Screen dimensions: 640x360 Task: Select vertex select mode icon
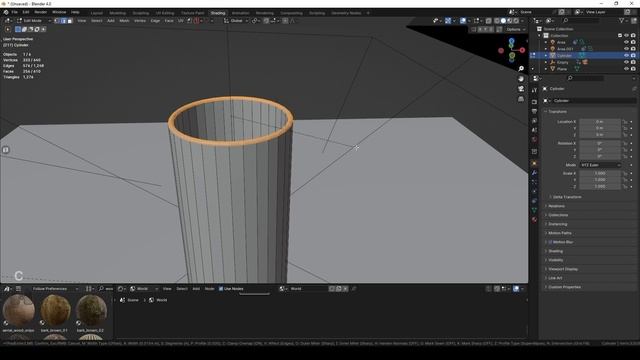click(57, 20)
